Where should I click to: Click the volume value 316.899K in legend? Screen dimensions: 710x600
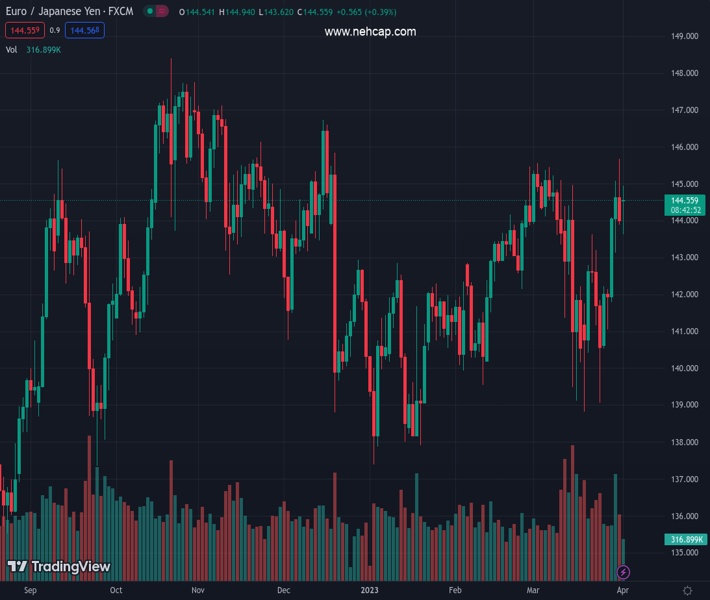43,49
